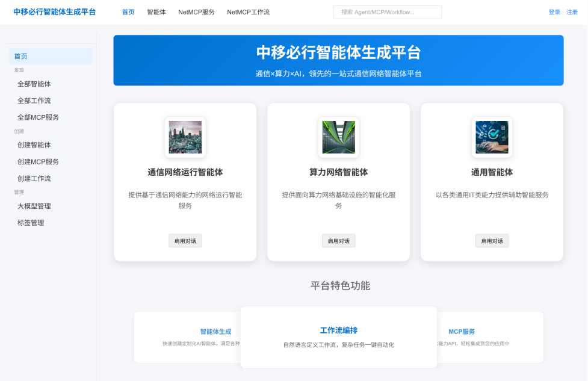
Task: Open 标签管理 in the sidebar
Action: pos(31,223)
